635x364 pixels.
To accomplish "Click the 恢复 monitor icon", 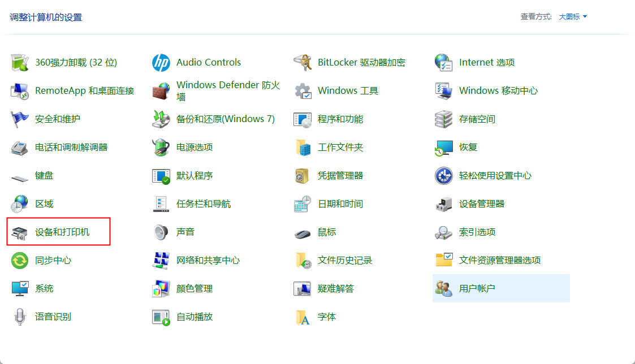I will tap(443, 148).
